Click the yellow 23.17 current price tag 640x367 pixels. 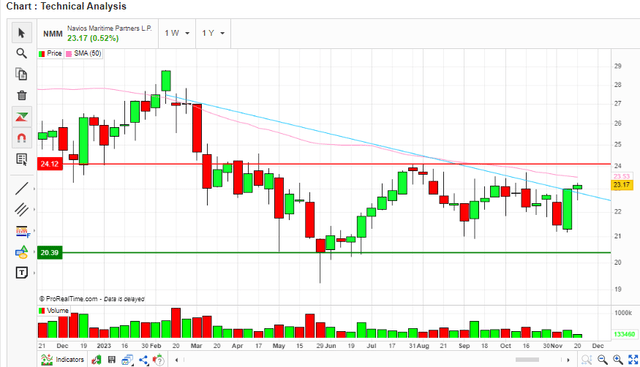point(621,185)
